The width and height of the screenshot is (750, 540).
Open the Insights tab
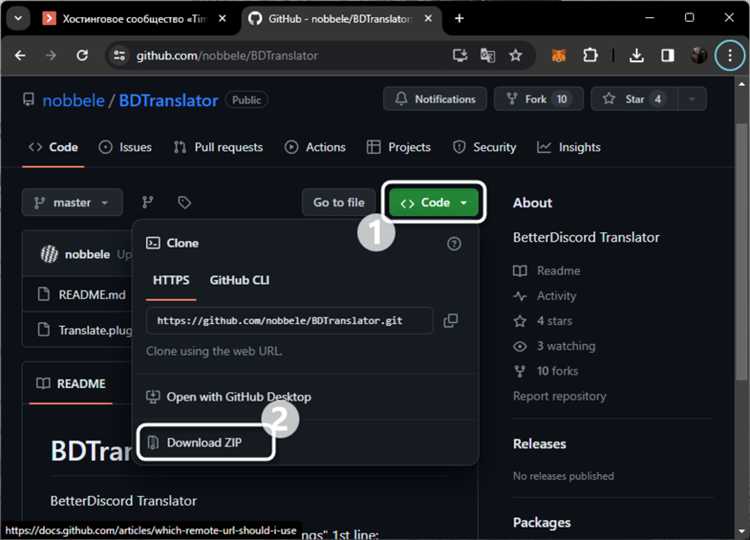click(x=569, y=147)
